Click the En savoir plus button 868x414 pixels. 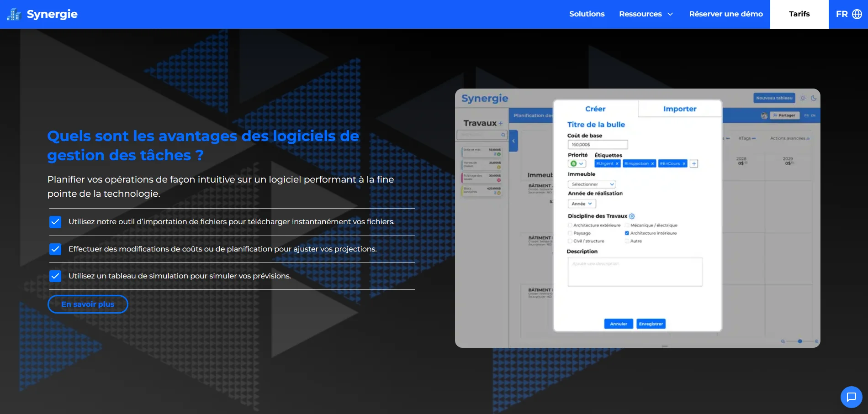(88, 304)
